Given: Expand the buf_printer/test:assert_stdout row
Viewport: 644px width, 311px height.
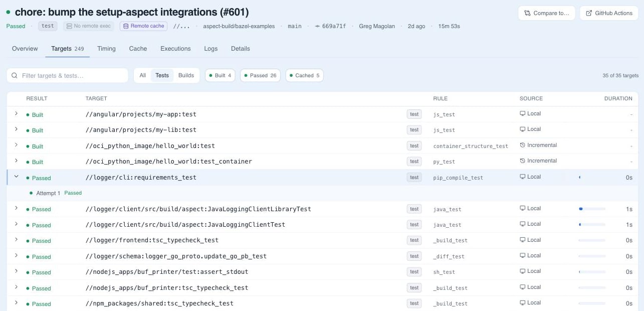Looking at the screenshot, I should pyautogui.click(x=16, y=272).
